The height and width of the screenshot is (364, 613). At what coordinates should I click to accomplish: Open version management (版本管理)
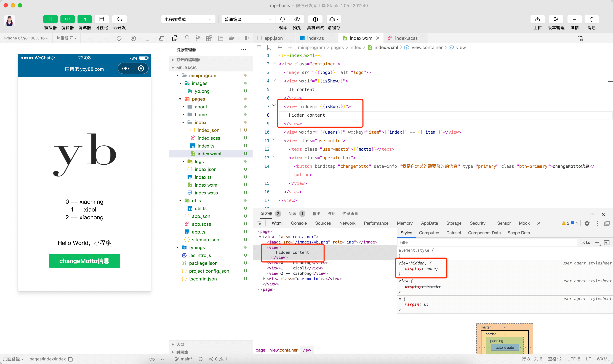pyautogui.click(x=556, y=19)
